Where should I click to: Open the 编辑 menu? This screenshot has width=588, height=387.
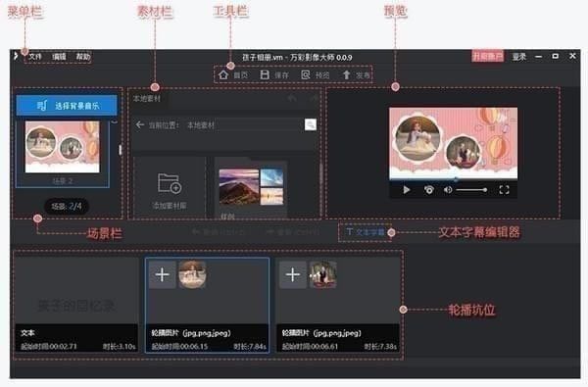tap(59, 57)
